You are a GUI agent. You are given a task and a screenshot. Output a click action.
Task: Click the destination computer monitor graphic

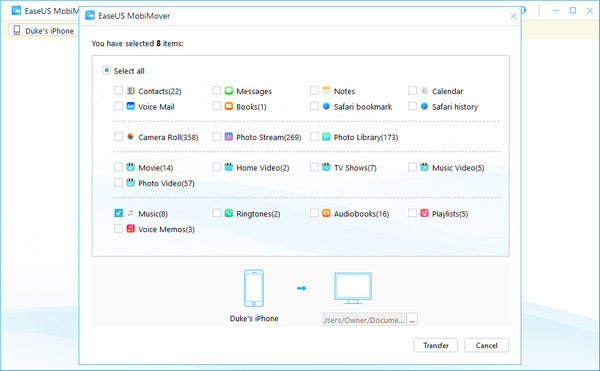353,288
